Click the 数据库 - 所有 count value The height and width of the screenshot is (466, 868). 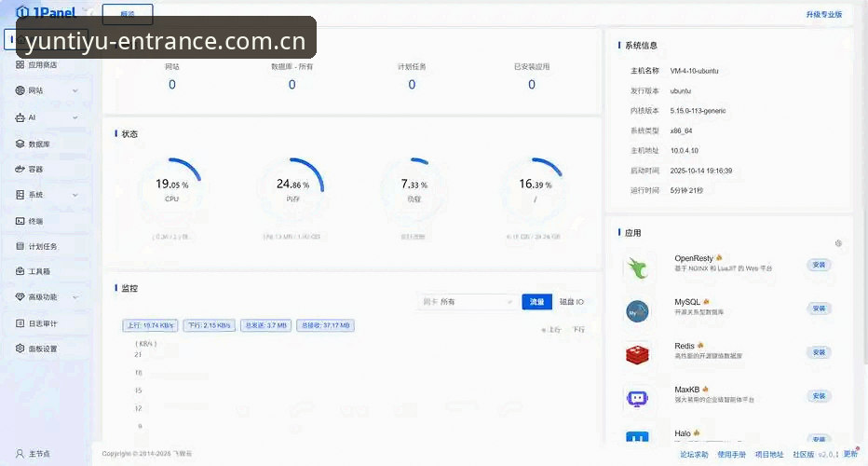[x=292, y=85]
